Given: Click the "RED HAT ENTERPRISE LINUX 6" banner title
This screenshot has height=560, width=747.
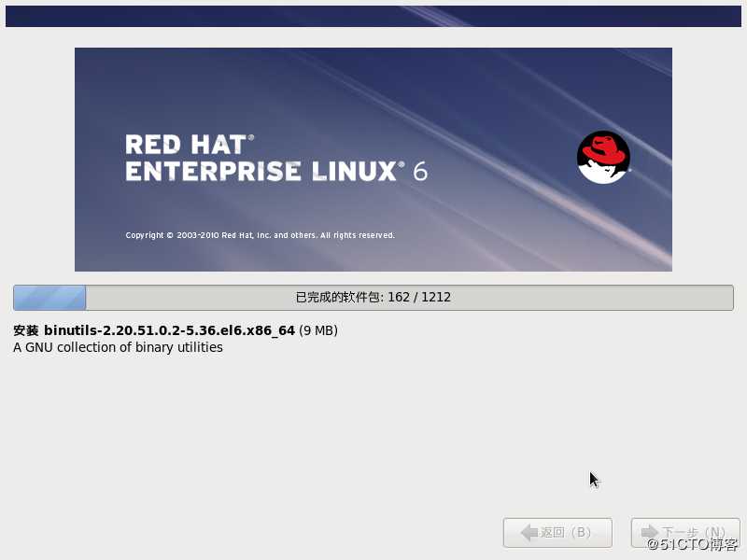Looking at the screenshot, I should 276,158.
